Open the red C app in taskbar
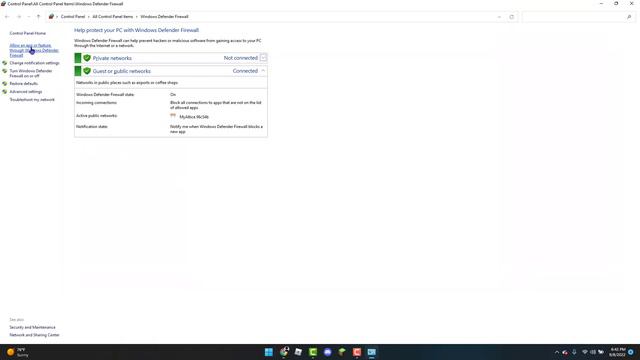This screenshot has width=640, height=360. point(357,352)
